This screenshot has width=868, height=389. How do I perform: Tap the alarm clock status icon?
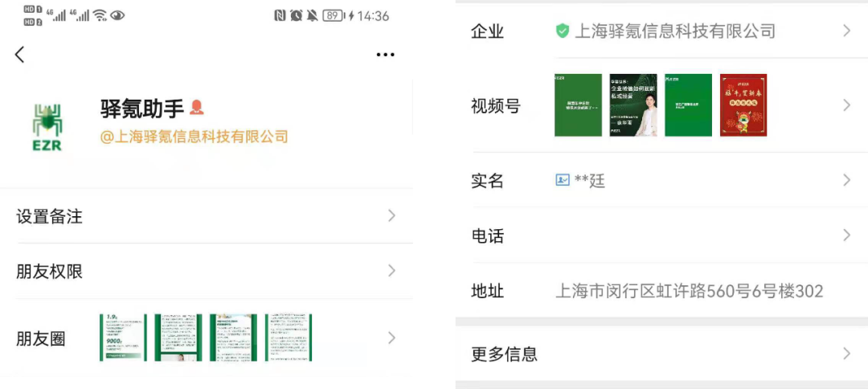point(296,15)
